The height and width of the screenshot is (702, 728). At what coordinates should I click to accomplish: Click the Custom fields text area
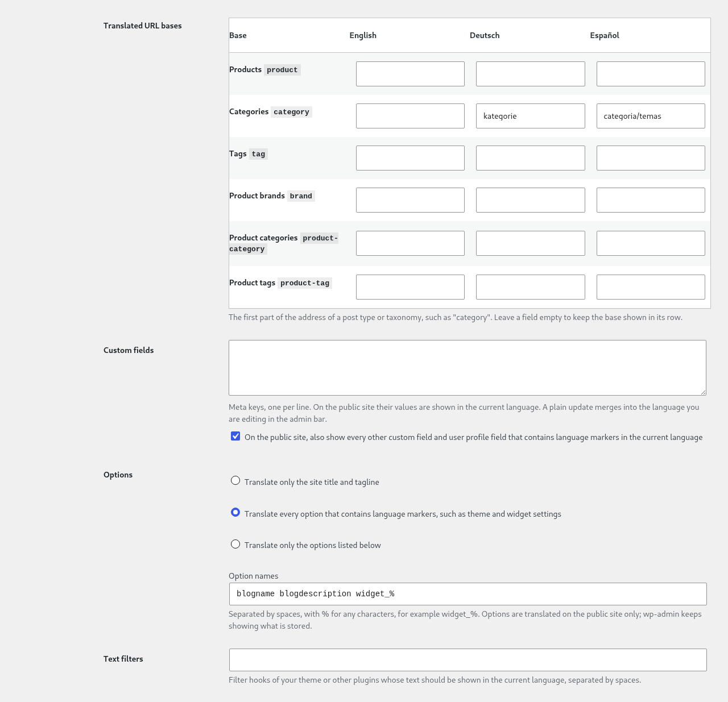pos(468,368)
